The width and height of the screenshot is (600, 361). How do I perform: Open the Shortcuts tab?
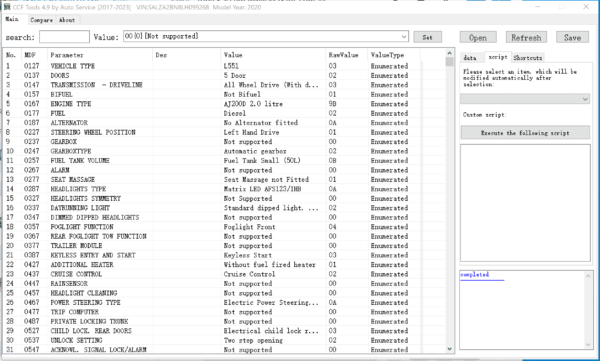(528, 58)
